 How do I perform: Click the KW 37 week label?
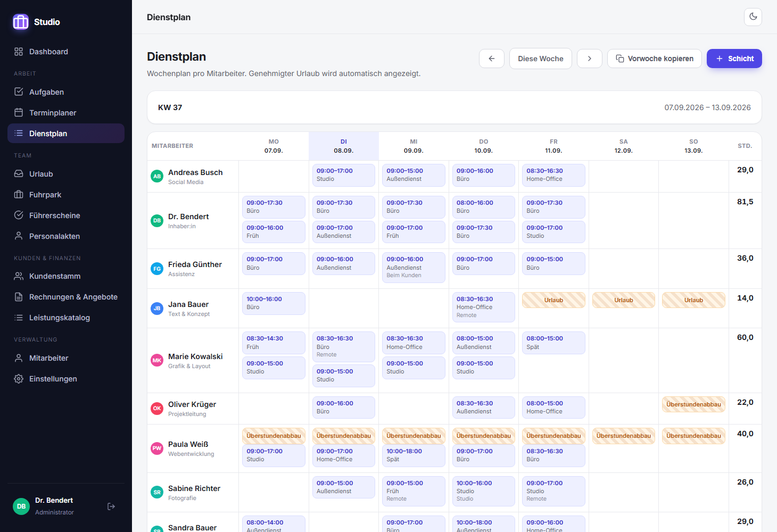pos(170,107)
